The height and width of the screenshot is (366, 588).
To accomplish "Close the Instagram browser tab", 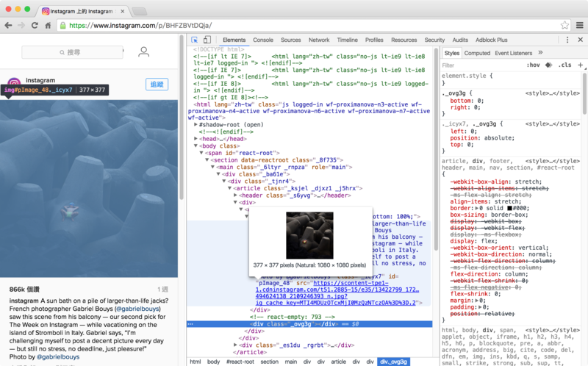I will click(x=122, y=11).
